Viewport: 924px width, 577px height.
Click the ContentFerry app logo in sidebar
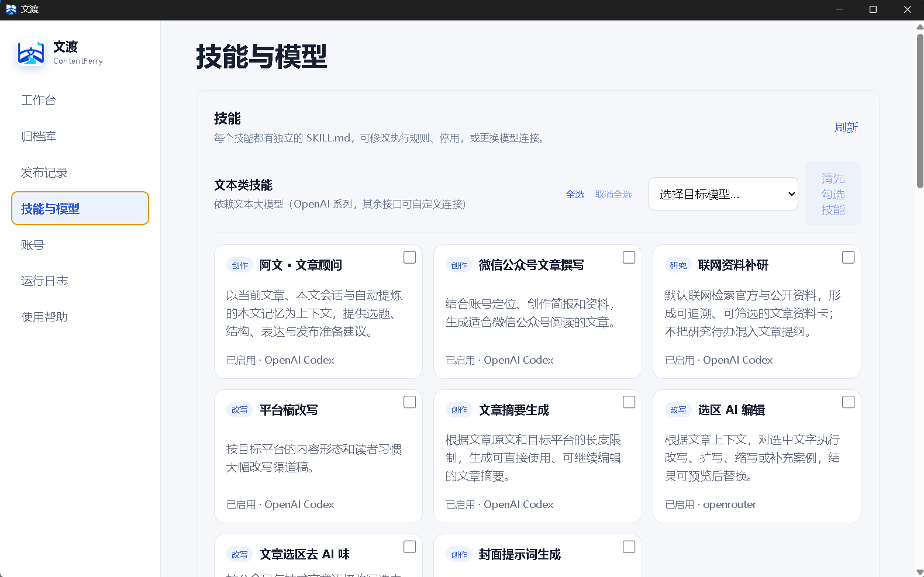point(31,53)
